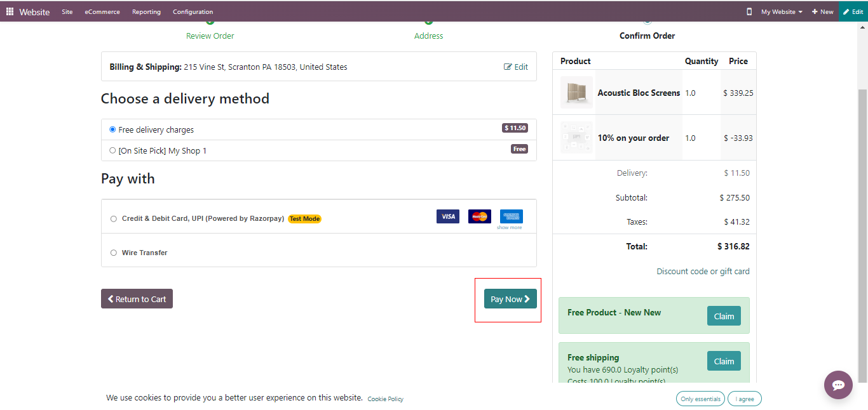Screen dimensions: 868x410
Task: Expand the My Website dropdown
Action: 782,11
